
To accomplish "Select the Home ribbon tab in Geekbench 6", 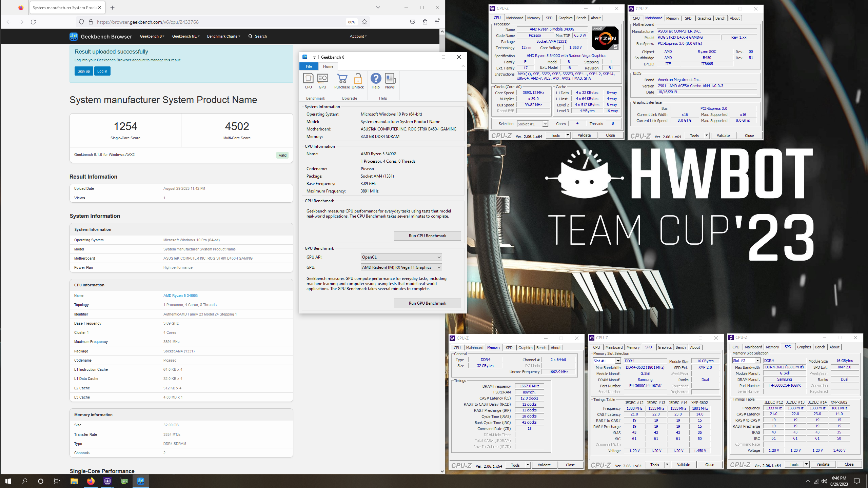I will click(x=328, y=66).
